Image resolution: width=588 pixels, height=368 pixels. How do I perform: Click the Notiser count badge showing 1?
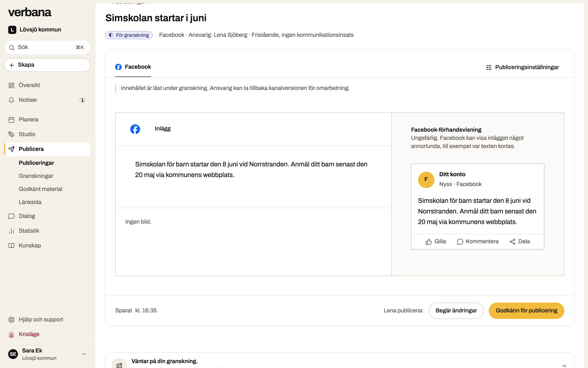pos(82,100)
